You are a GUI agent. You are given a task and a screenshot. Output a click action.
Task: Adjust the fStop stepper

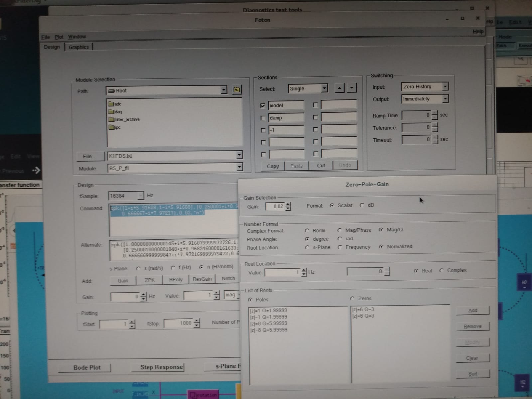(x=197, y=323)
